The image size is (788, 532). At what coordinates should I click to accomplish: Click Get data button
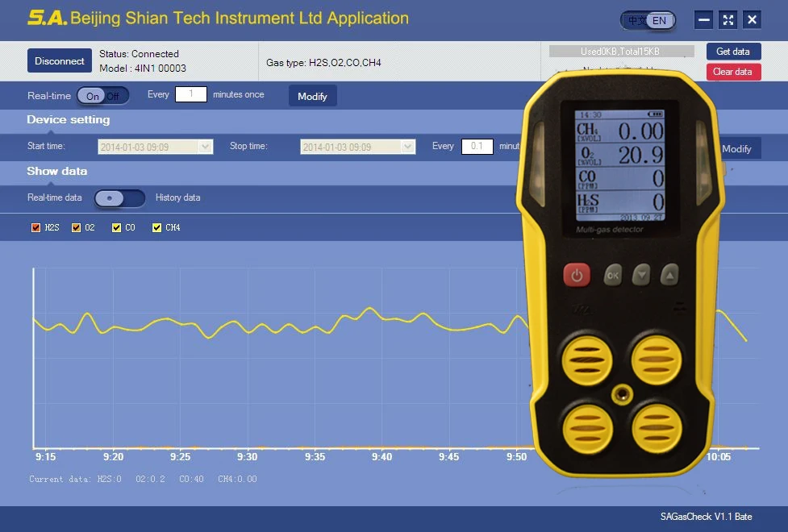click(x=733, y=52)
